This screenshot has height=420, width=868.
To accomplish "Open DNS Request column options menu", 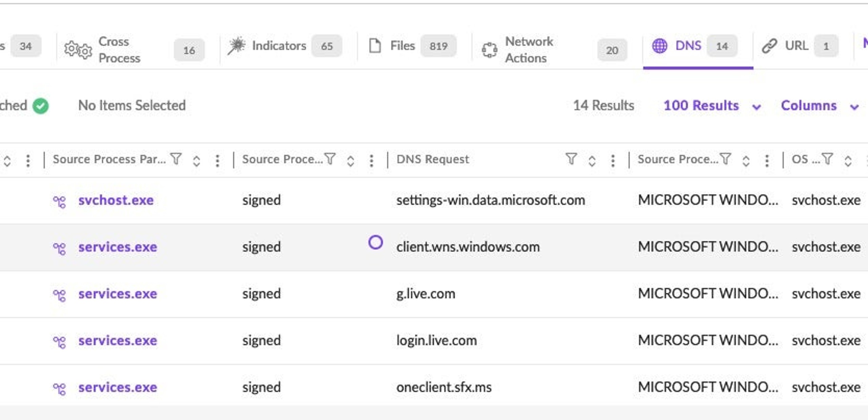I will [613, 161].
